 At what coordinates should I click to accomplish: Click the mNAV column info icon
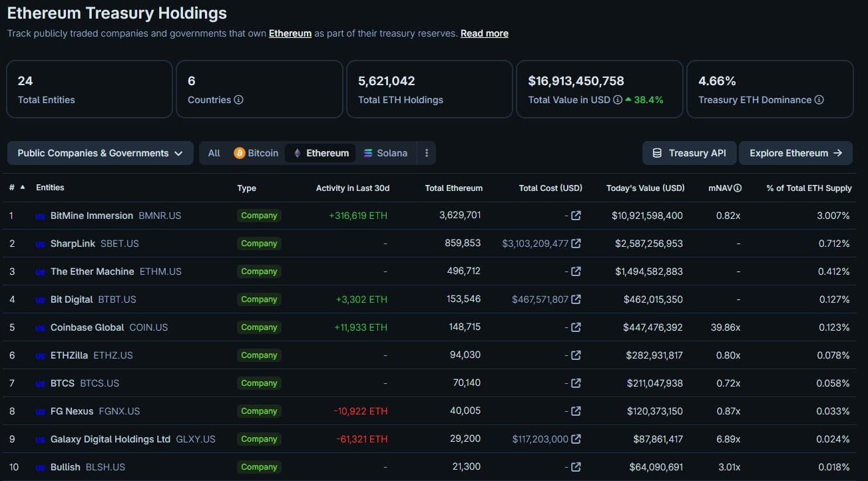click(x=738, y=188)
